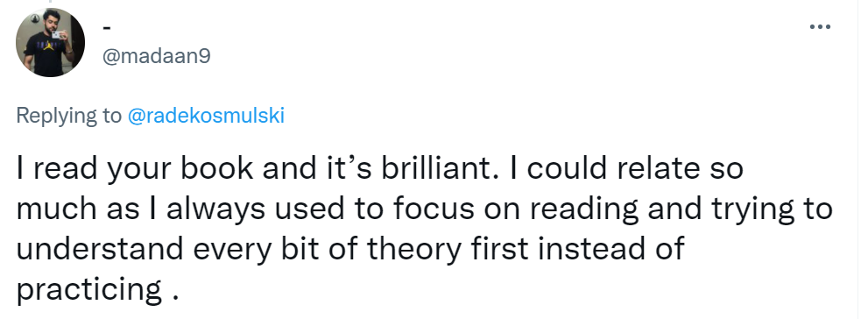Open the three-dot more options menu
Screen dimensions: 868x319
click(x=820, y=26)
